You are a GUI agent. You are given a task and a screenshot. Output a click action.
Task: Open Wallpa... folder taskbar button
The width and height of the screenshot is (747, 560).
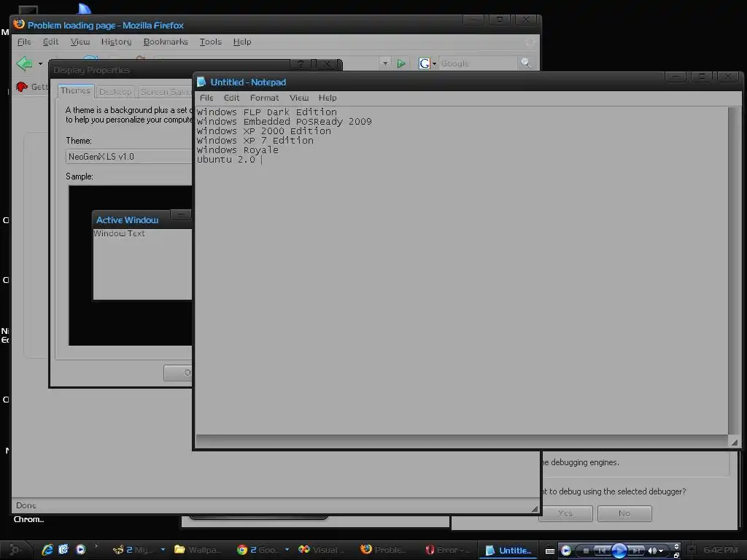[197, 550]
